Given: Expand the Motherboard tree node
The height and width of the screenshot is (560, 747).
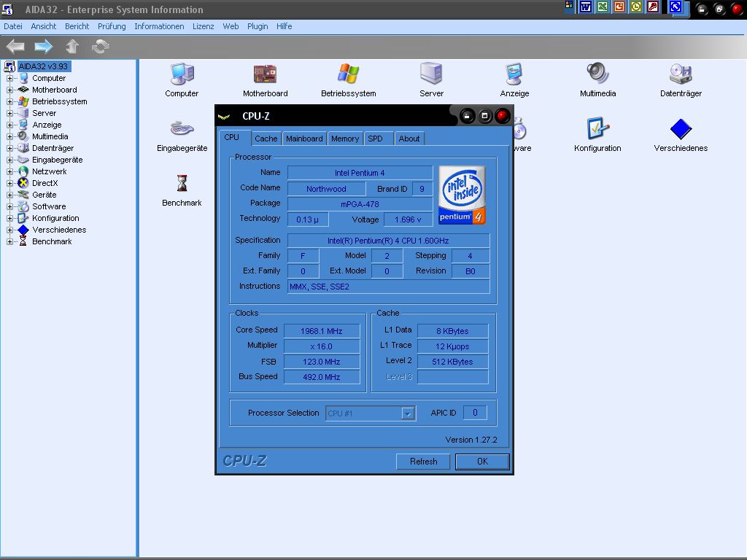Looking at the screenshot, I should coord(9,90).
